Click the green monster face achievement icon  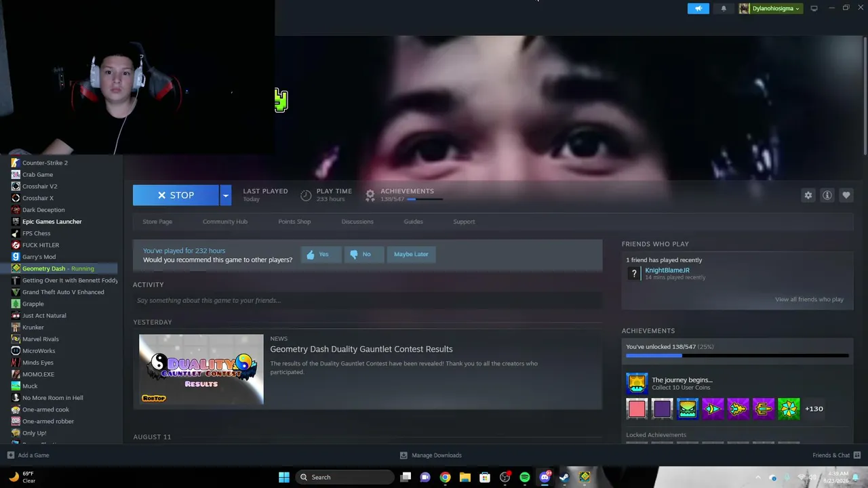click(687, 409)
